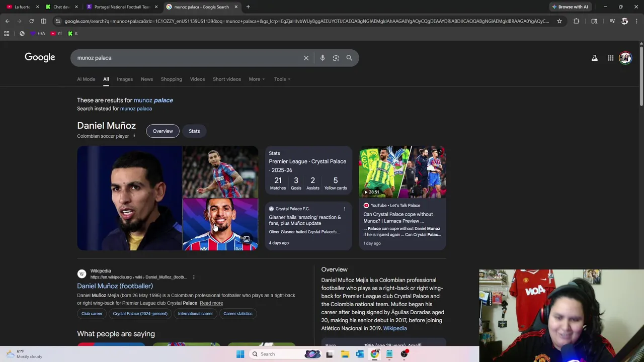Open more options for Wikipedia result
The height and width of the screenshot is (362, 644).
pyautogui.click(x=193, y=277)
